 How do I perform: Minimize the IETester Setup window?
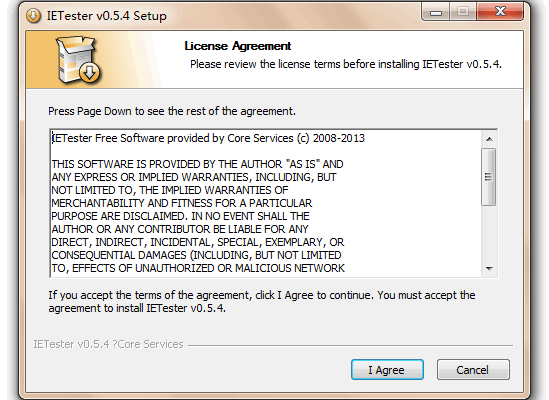pyautogui.click(x=436, y=13)
